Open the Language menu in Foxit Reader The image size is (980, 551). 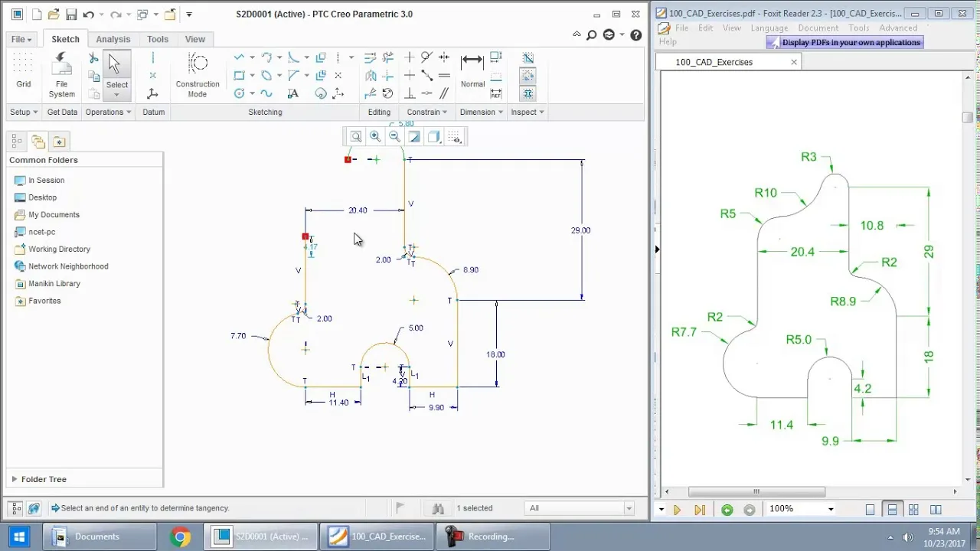coord(769,28)
